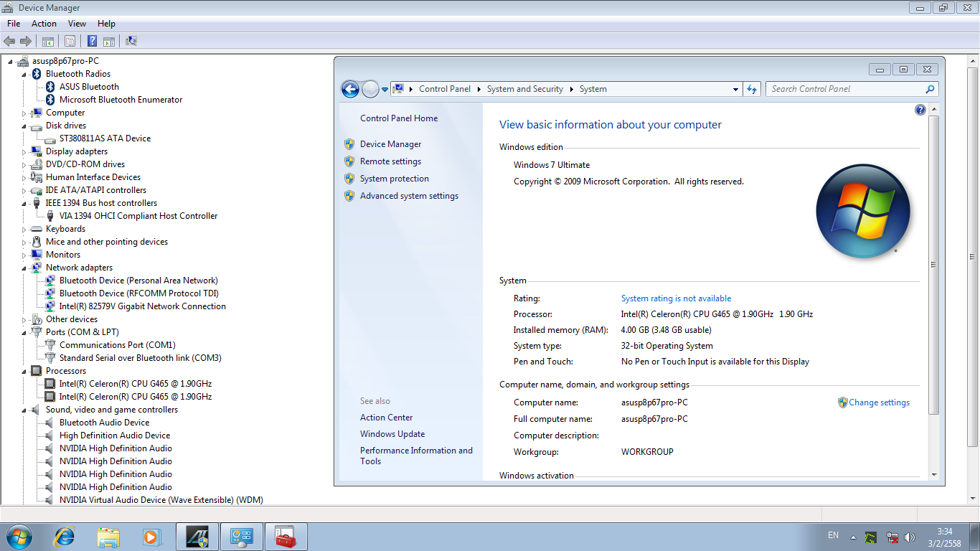The height and width of the screenshot is (551, 980).
Task: Open the View menu
Action: click(x=77, y=24)
